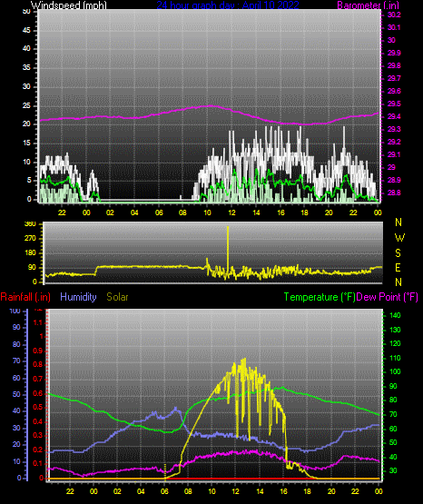Select hour 04 on the bottom graph time axis
423x504 pixels.
tap(141, 491)
